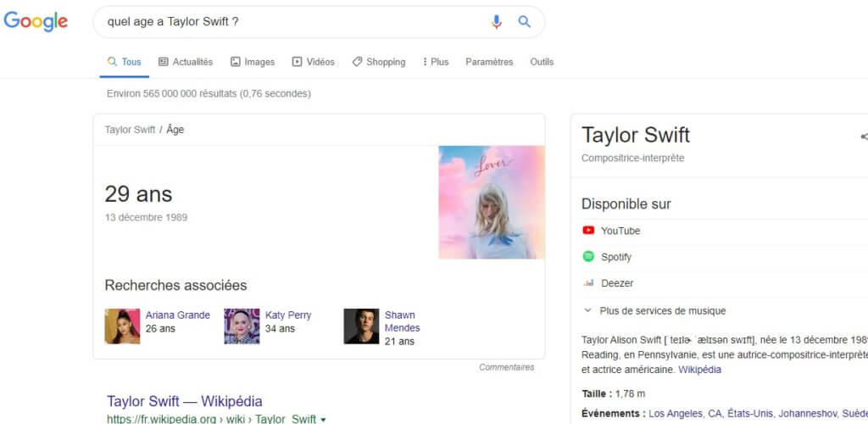Switch to the Actualités tab

[x=186, y=62]
